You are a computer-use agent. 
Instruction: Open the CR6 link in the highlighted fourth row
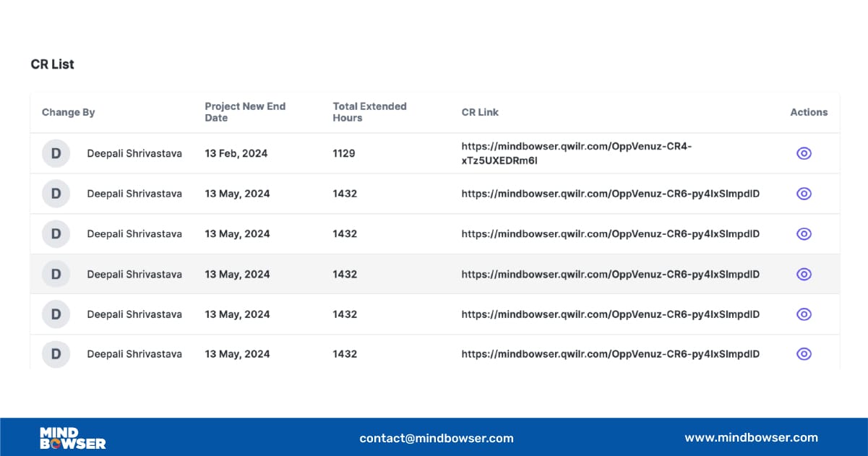tap(610, 275)
